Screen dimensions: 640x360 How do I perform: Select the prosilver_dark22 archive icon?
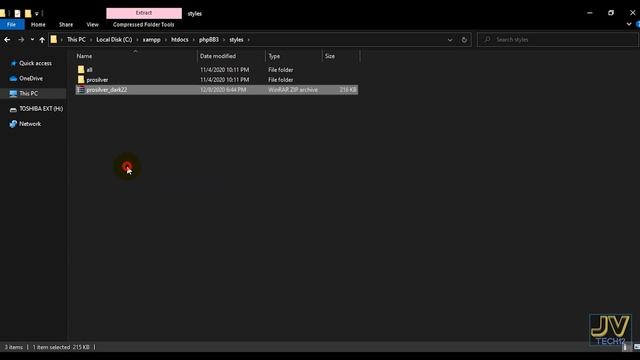coord(81,89)
